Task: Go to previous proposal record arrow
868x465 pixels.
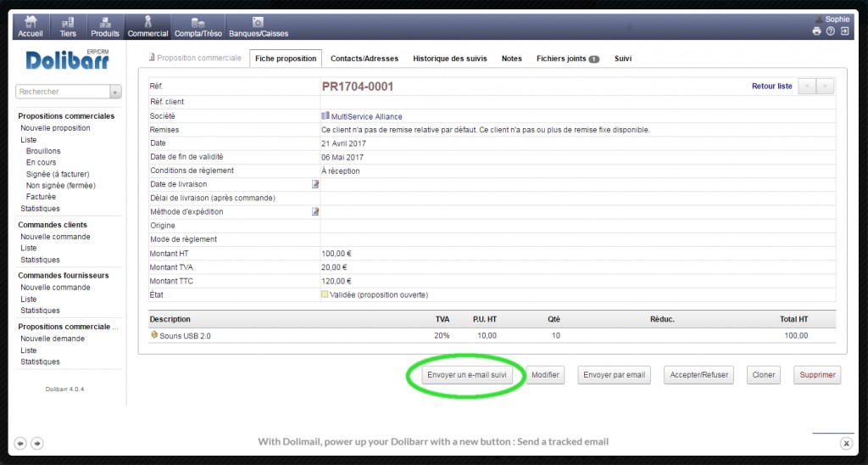Action: 808,86
